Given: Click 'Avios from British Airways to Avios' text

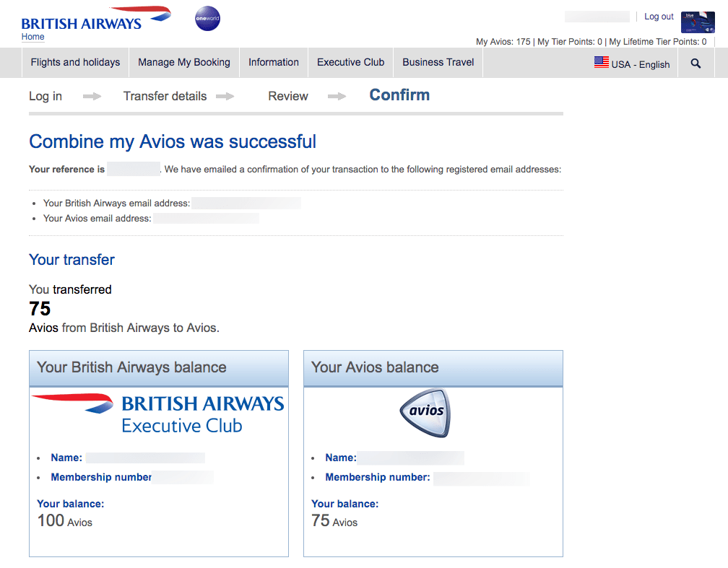Looking at the screenshot, I should [124, 328].
